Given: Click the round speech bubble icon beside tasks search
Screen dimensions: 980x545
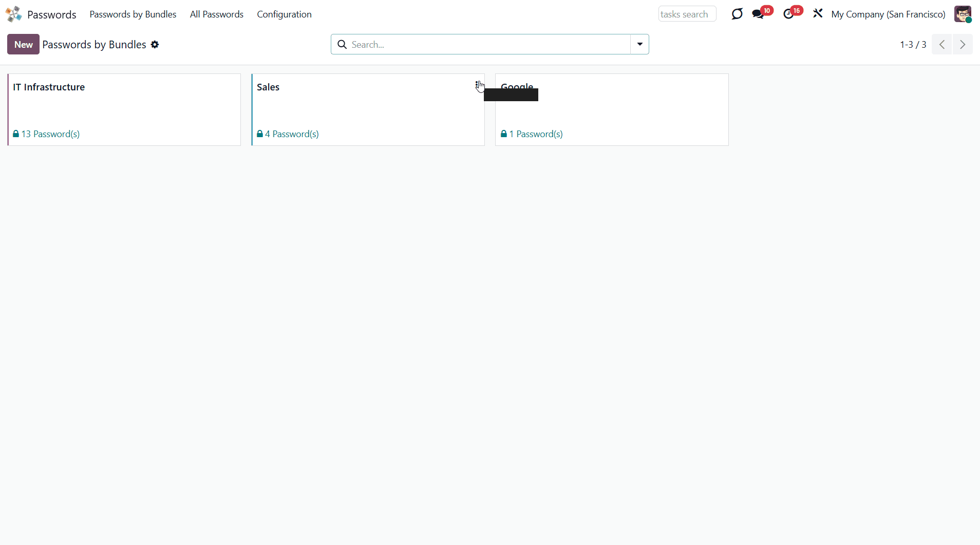Looking at the screenshot, I should 737,14.
